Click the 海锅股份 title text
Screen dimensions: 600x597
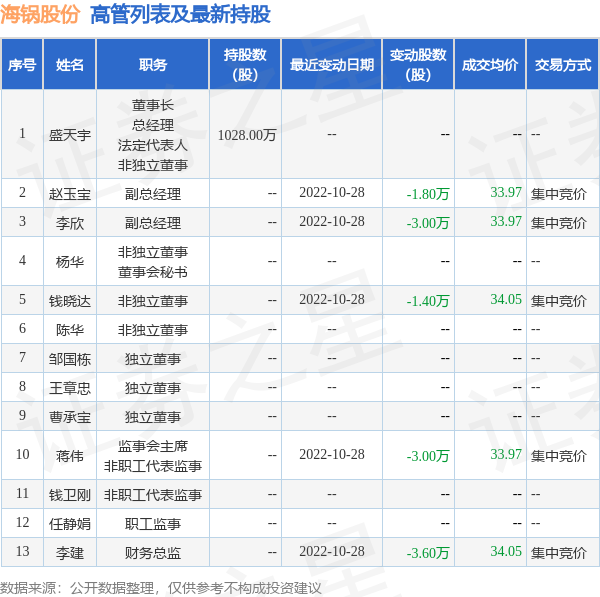41,15
